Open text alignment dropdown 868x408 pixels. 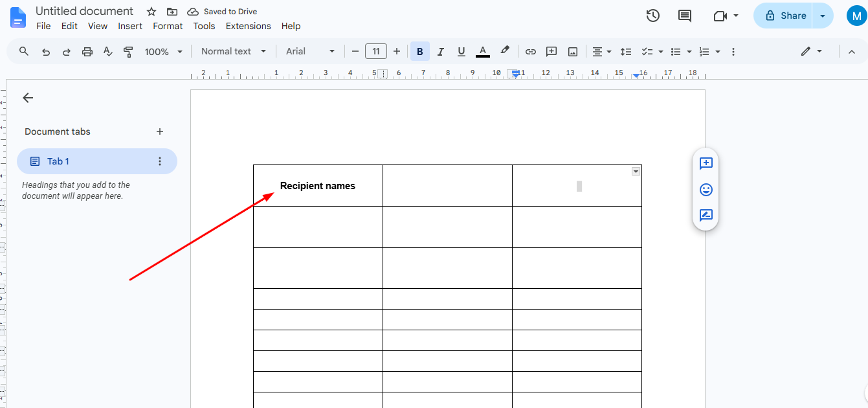pos(602,52)
